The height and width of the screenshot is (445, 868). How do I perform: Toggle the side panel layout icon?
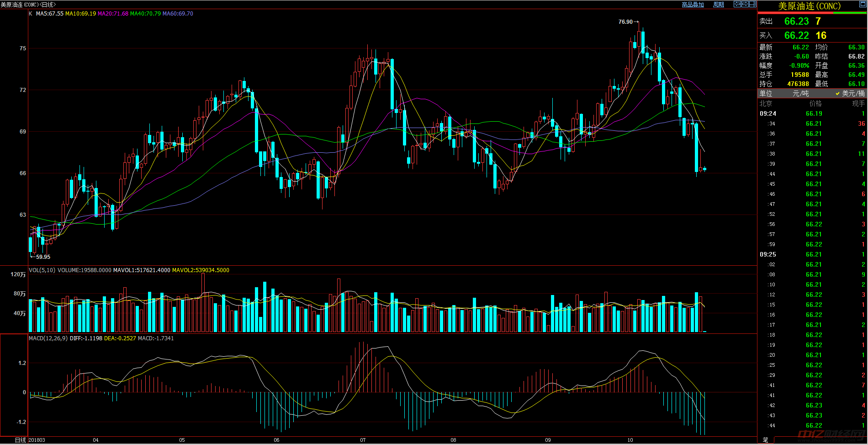click(x=753, y=4)
